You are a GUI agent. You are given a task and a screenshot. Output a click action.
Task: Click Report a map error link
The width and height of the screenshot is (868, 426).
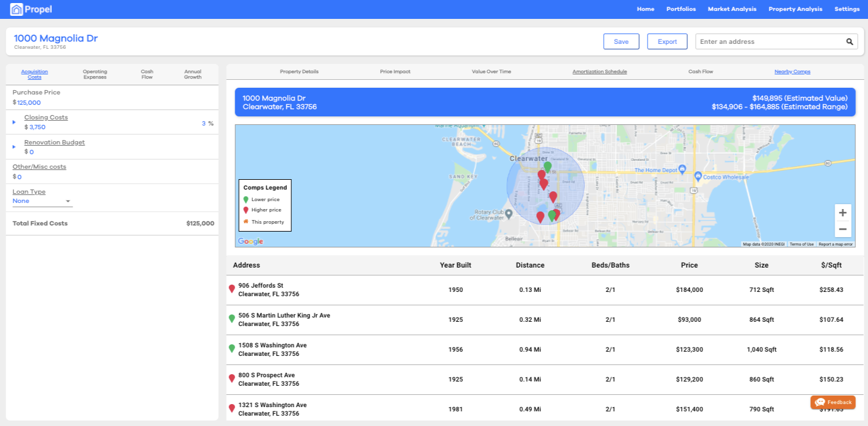point(835,244)
